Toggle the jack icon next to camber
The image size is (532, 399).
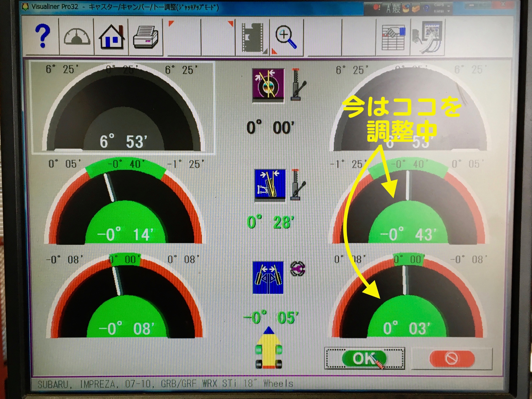coord(297,185)
